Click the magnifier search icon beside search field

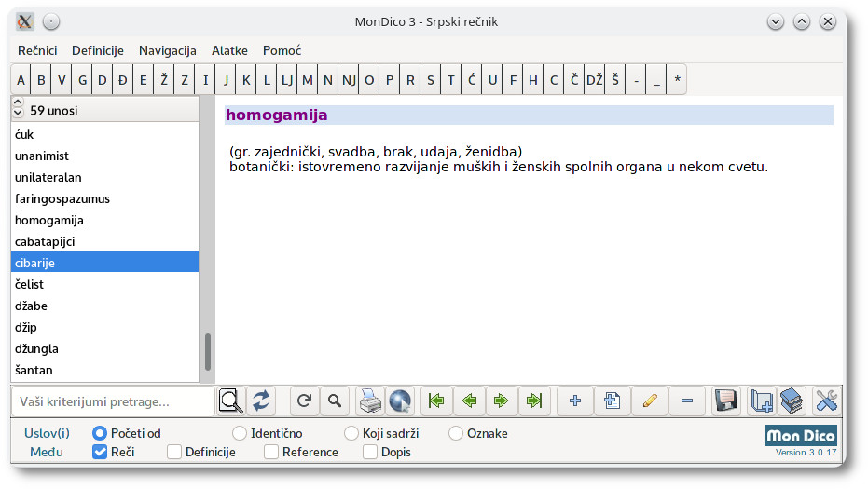(230, 401)
